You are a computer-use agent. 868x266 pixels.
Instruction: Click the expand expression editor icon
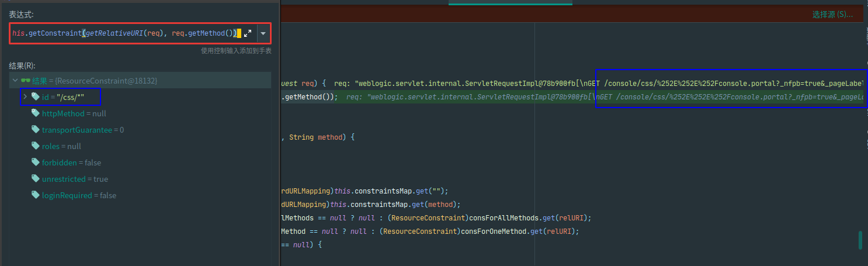(247, 34)
